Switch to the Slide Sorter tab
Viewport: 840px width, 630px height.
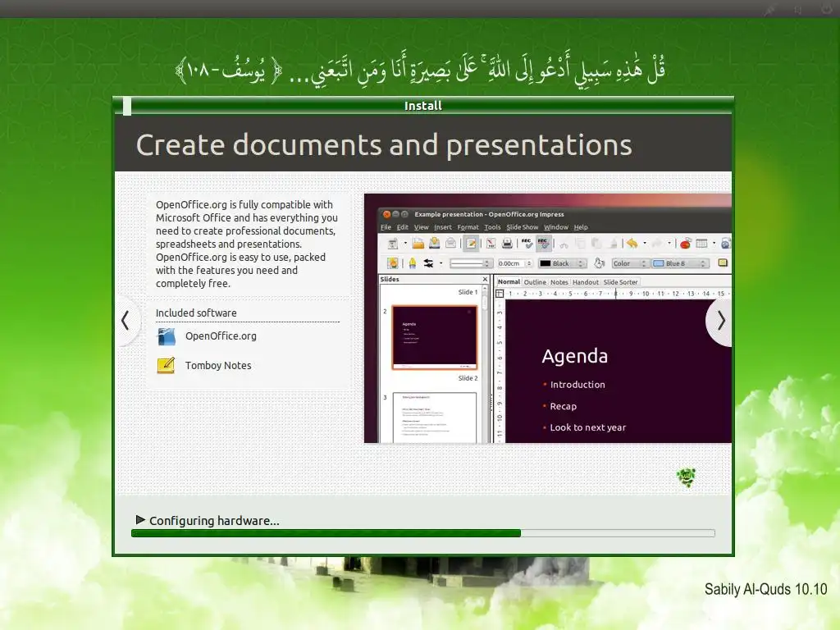(620, 282)
